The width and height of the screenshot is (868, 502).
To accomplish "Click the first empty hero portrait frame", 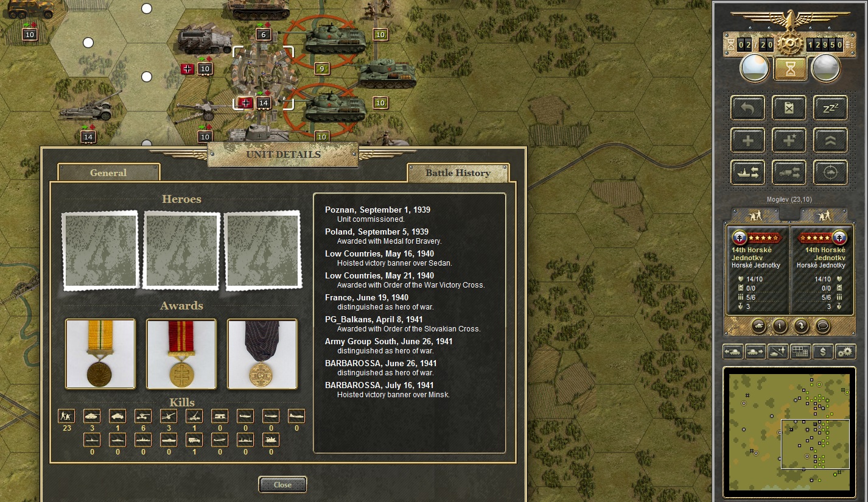I will pyautogui.click(x=100, y=250).
